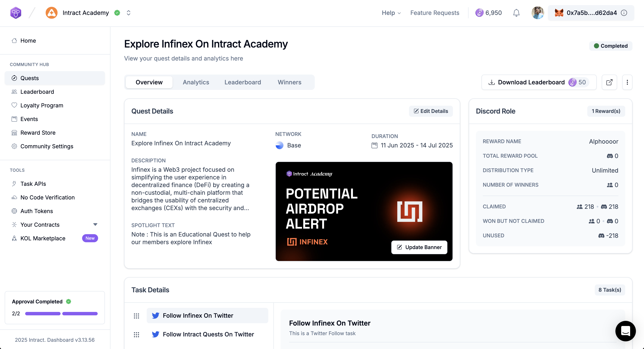Screen dimensions: 644x349
Task: Click the Intract logo in header
Action: [x=16, y=13]
